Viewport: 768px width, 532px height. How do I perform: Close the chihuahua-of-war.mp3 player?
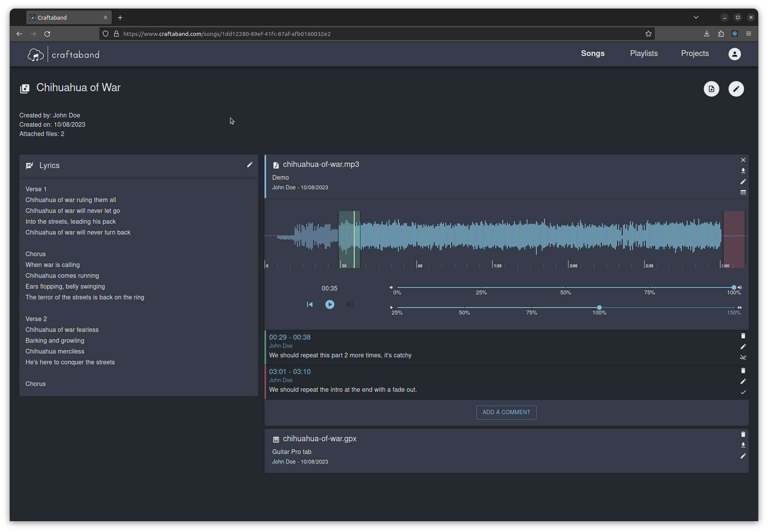pyautogui.click(x=743, y=160)
